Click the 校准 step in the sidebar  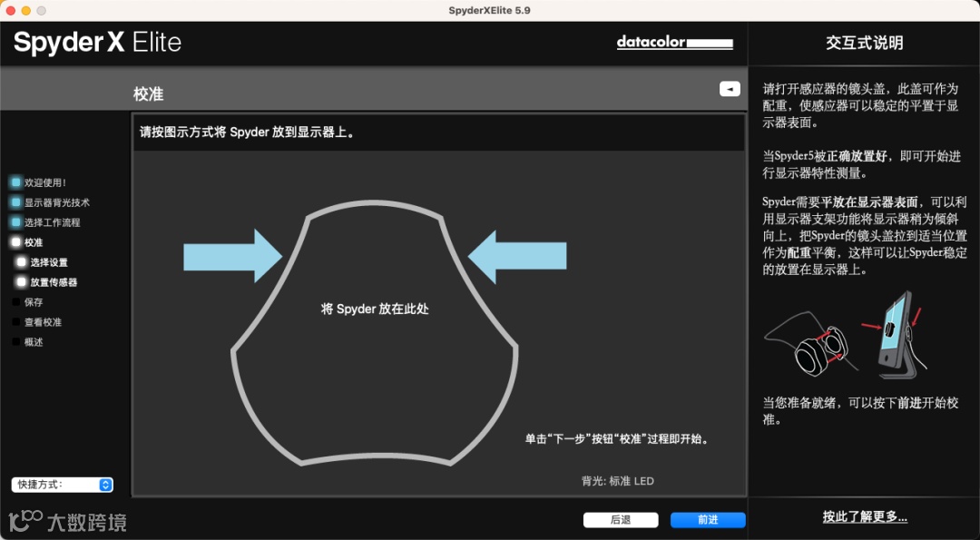(27, 242)
